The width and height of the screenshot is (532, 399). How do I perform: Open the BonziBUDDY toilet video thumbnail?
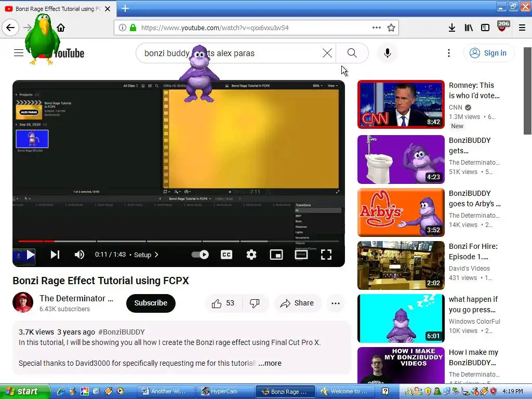point(401,159)
